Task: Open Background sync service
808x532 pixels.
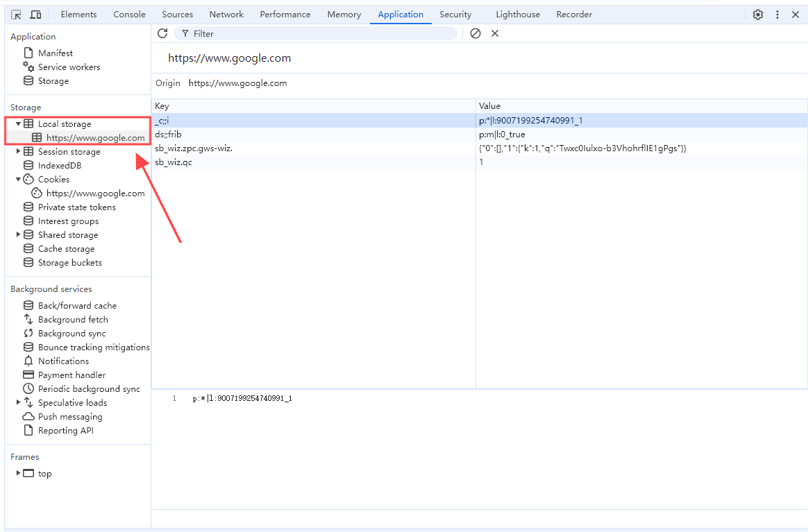Action: [x=71, y=333]
